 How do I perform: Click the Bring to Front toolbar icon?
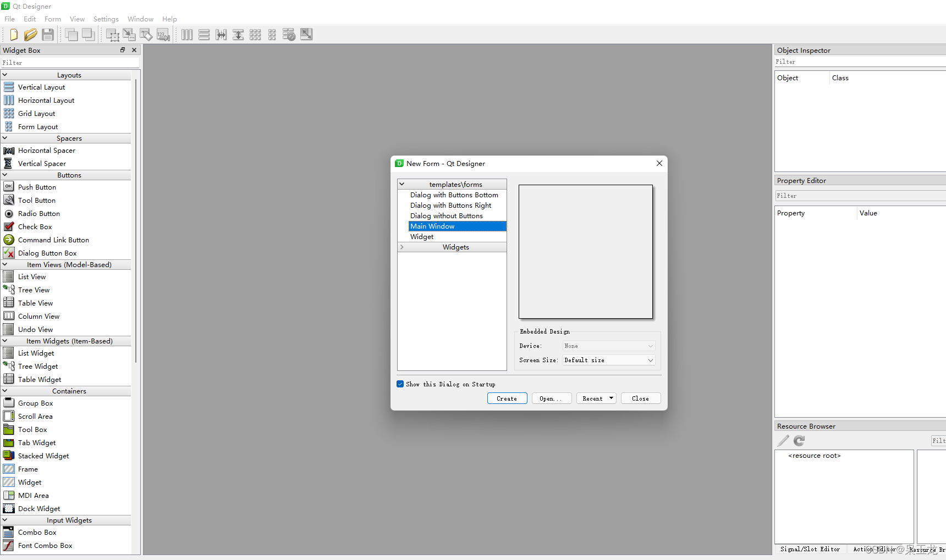[x=71, y=35]
